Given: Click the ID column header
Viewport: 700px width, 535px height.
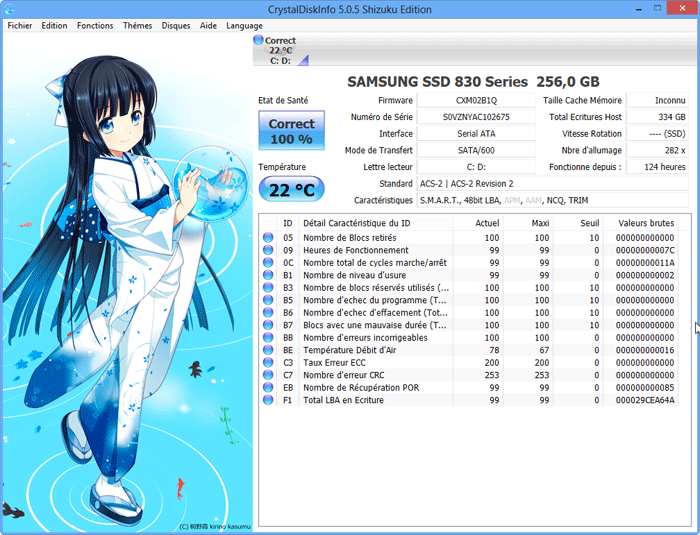Looking at the screenshot, I should pos(288,223).
